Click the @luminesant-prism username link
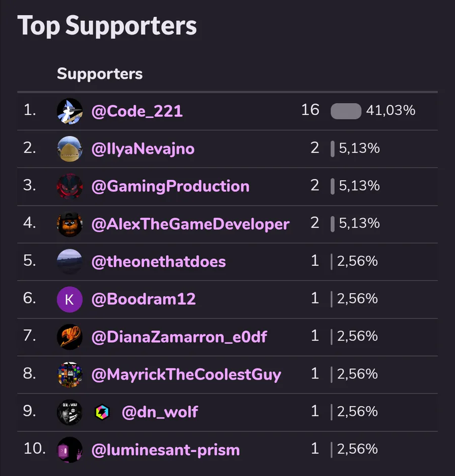The image size is (455, 476). 165,450
